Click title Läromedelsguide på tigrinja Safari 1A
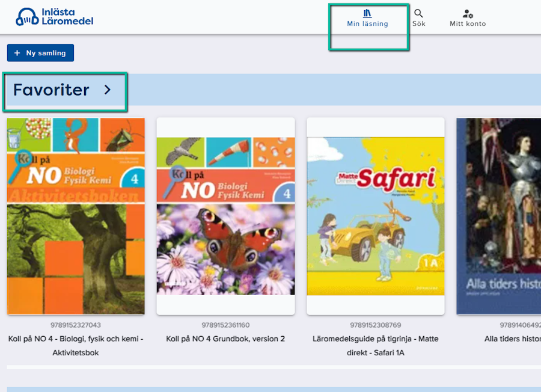This screenshot has height=392, width=541. click(375, 346)
